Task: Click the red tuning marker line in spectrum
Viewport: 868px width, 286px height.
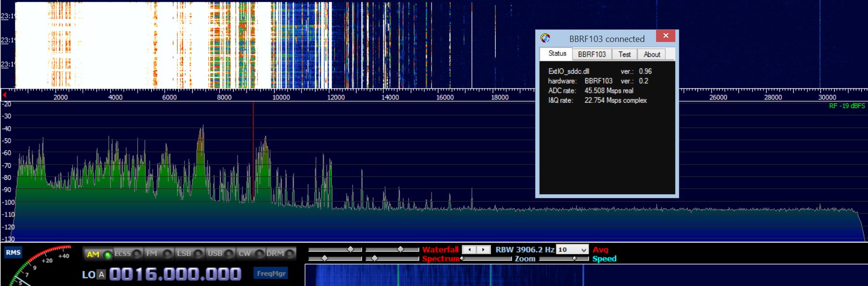Action: pos(253,151)
